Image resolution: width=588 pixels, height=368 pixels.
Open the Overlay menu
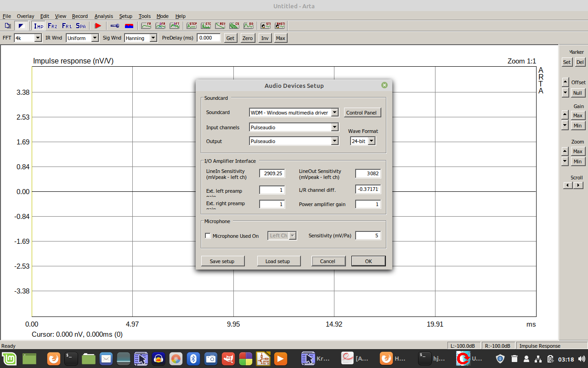tap(25, 16)
